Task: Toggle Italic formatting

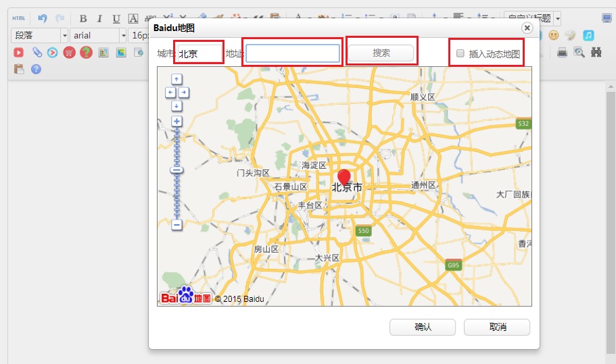Action: pos(99,18)
